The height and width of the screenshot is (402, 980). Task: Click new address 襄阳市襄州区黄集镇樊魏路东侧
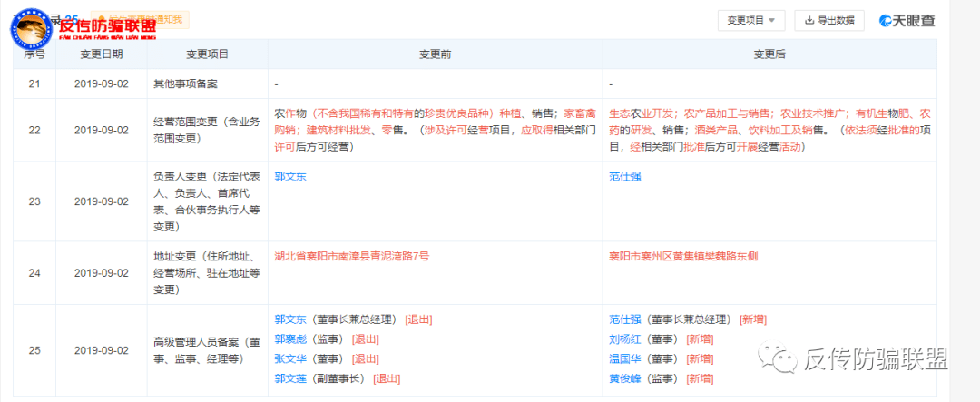coord(684,256)
